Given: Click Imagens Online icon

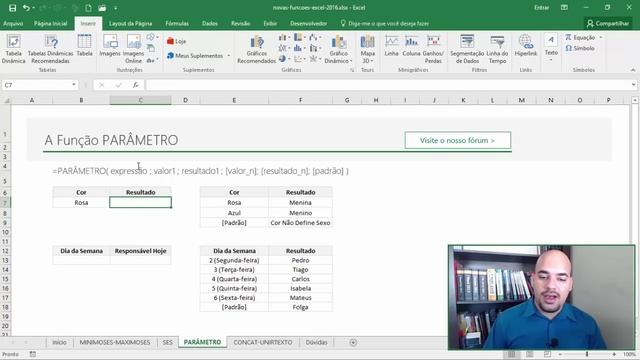Looking at the screenshot, I should point(133,49).
